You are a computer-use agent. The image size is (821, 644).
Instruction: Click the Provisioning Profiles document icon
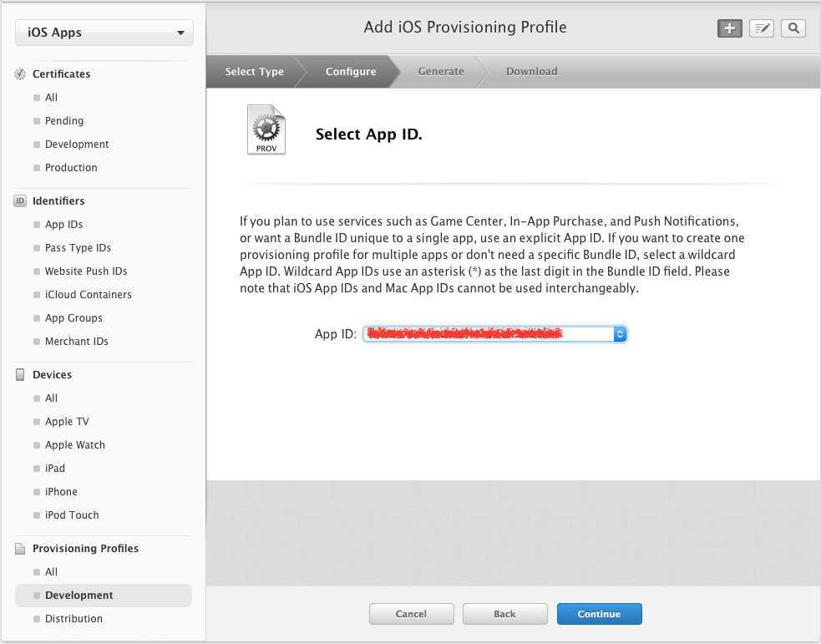(20, 548)
